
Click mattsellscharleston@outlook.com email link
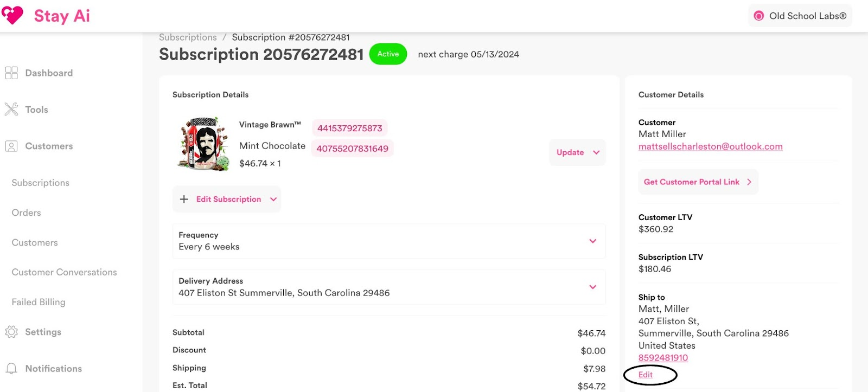pyautogui.click(x=710, y=146)
